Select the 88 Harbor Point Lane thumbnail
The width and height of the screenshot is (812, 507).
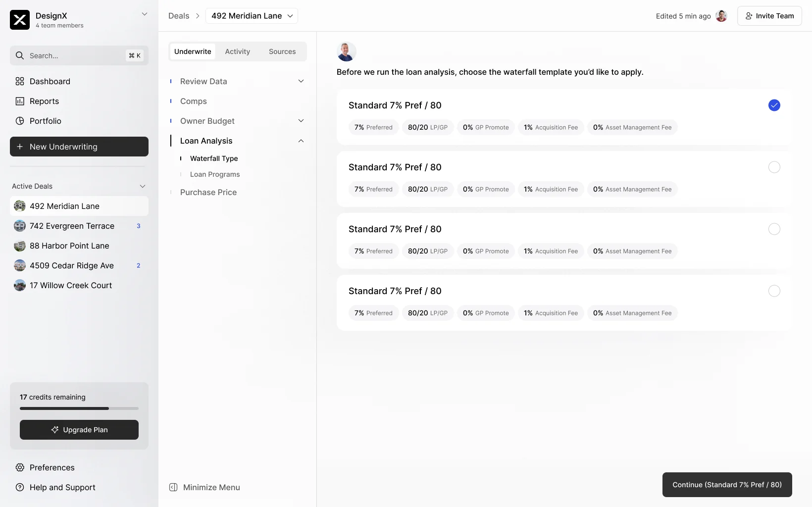click(x=20, y=246)
